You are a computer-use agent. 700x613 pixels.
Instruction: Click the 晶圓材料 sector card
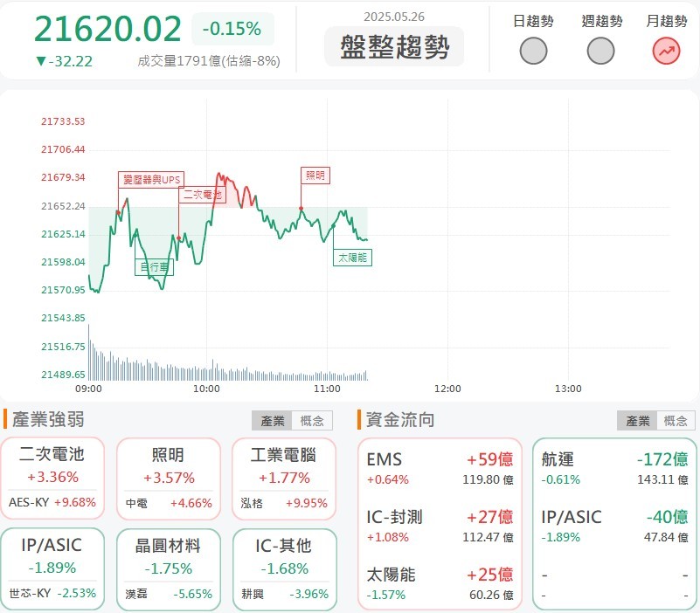(x=168, y=568)
